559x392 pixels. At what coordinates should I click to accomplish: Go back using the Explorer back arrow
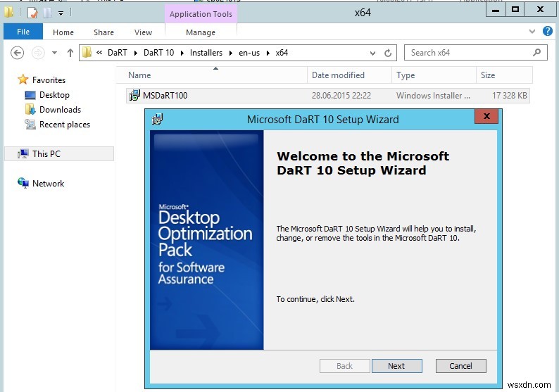(17, 53)
